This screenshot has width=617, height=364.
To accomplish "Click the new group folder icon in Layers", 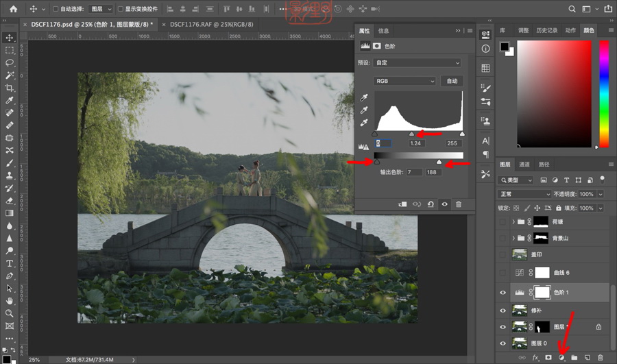I will [x=574, y=357].
